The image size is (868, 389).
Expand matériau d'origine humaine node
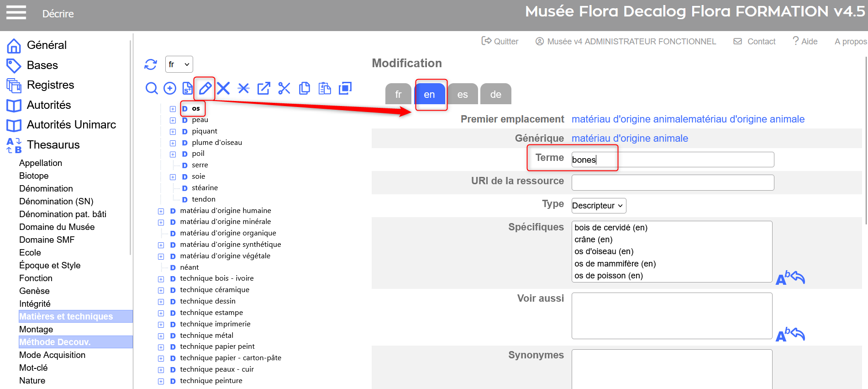click(161, 211)
